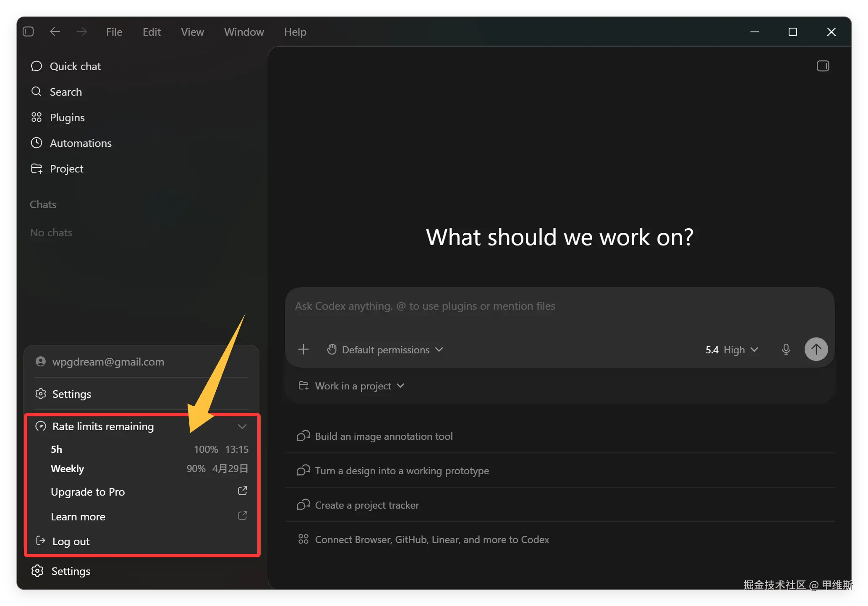Open Automations in the sidebar

81,143
